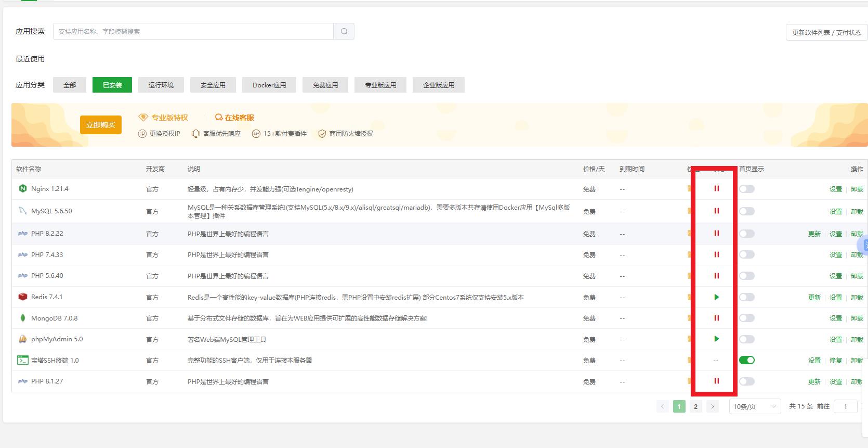Viewport: 868px width, 448px height.
Task: Click 更新 link for PHP 8.1.27
Action: 814,382
